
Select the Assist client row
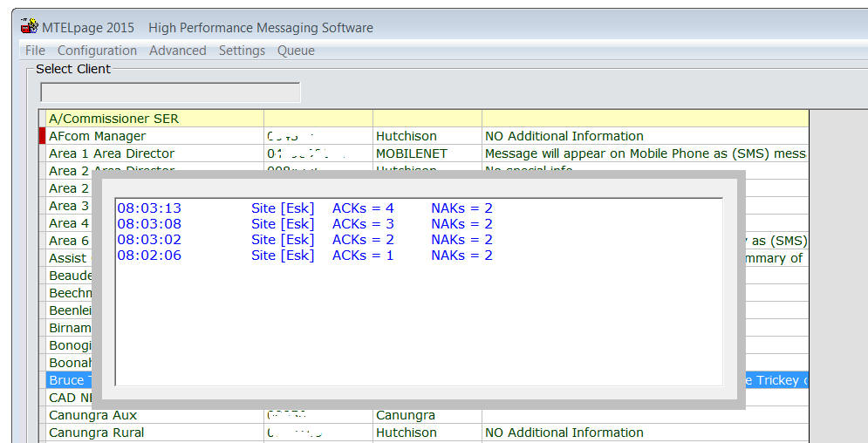(x=69, y=258)
